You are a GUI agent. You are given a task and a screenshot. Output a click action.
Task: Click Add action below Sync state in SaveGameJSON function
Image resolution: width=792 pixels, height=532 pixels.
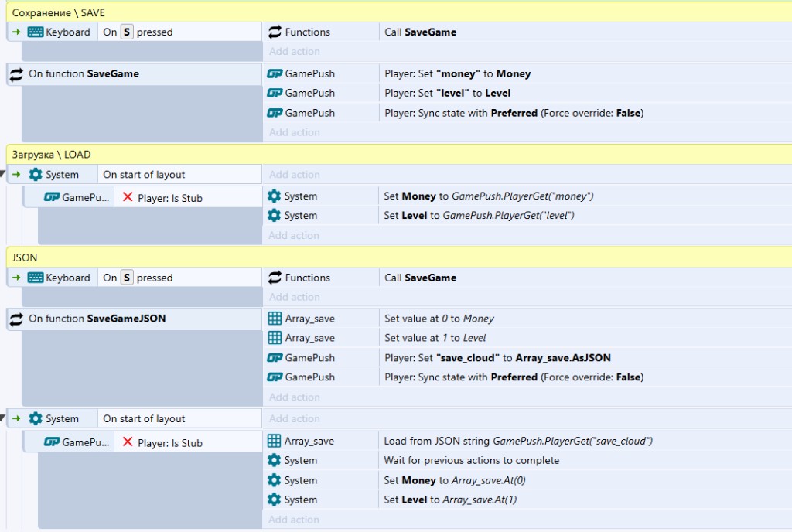[x=295, y=397]
